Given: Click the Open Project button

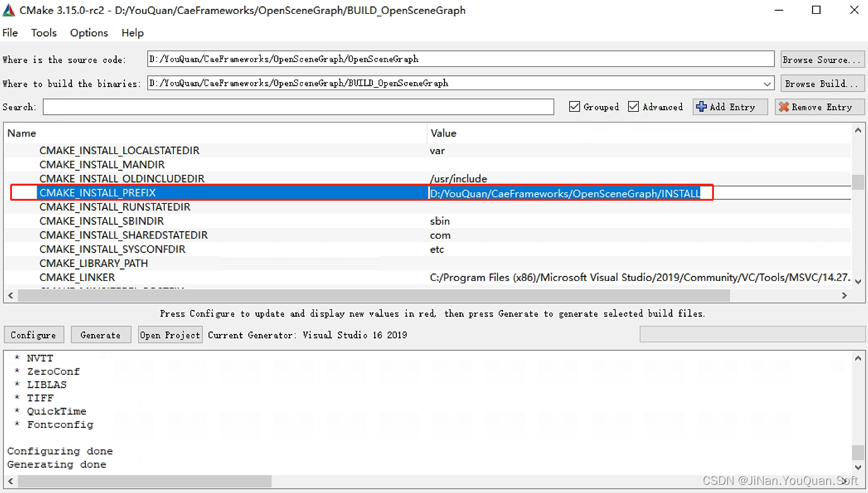Looking at the screenshot, I should (170, 335).
